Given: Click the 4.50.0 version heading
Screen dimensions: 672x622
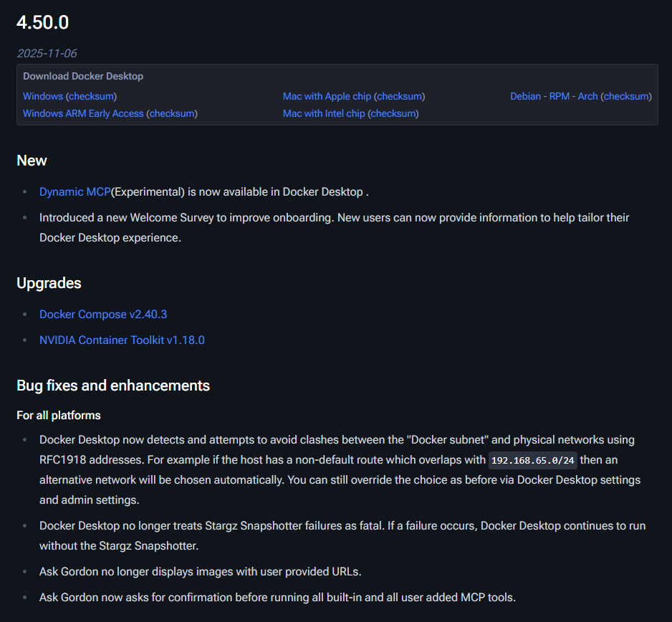Looking at the screenshot, I should click(42, 22).
